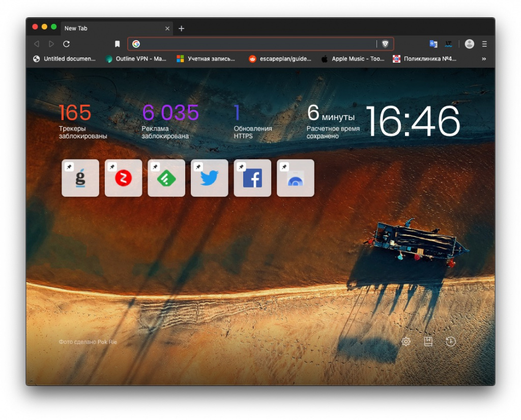
Task: Unpin the blue arc tile pin icon
Action: [x=284, y=167]
